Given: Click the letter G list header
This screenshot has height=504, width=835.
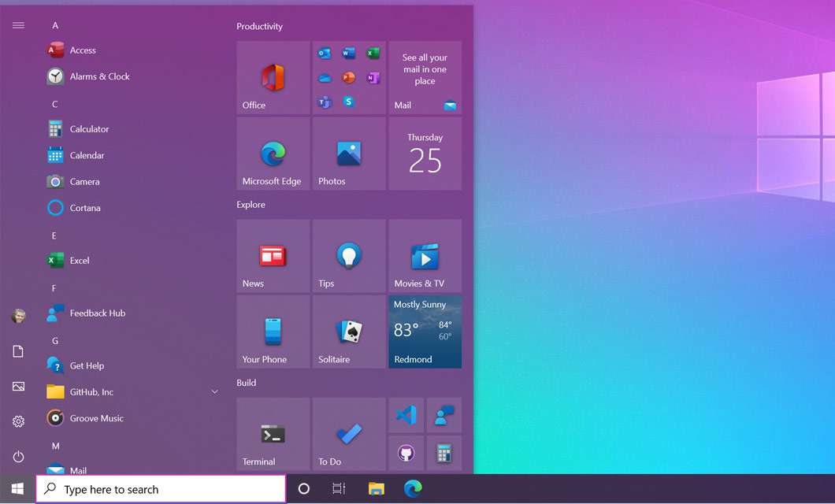Looking at the screenshot, I should point(55,341).
